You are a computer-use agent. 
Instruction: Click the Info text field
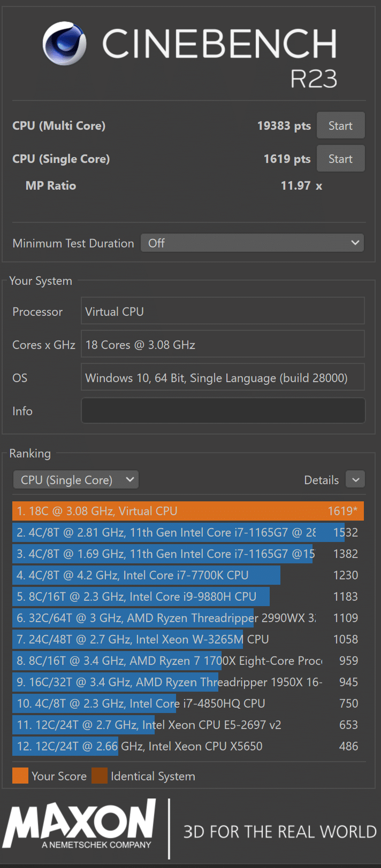[x=223, y=411]
